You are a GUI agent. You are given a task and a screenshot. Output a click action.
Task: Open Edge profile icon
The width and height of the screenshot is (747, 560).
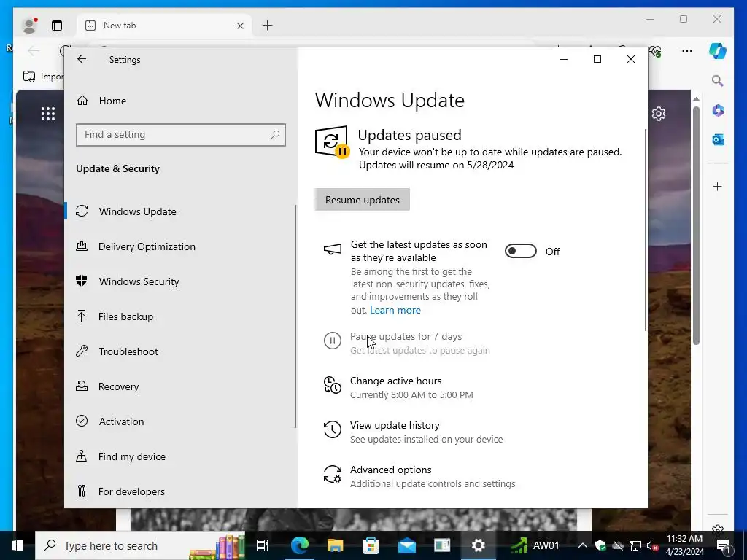(29, 26)
